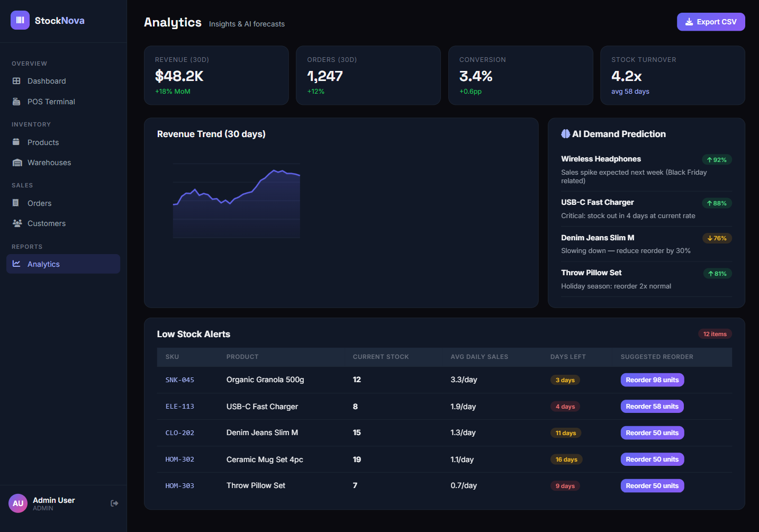Go to Products in the sidebar

click(63, 142)
